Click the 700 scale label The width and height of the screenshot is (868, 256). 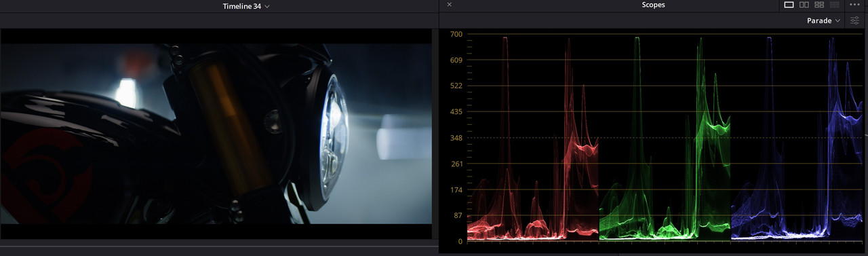coord(456,34)
